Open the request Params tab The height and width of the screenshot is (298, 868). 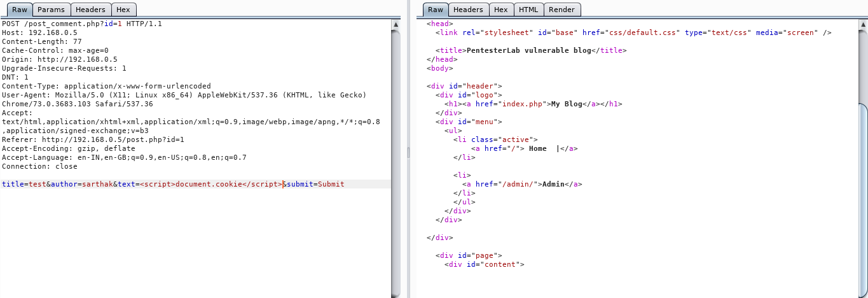(51, 10)
